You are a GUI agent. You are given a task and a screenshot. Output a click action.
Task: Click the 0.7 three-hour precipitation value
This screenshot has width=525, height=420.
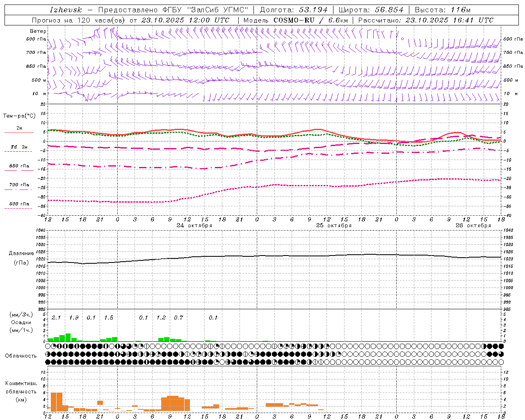coord(178,317)
